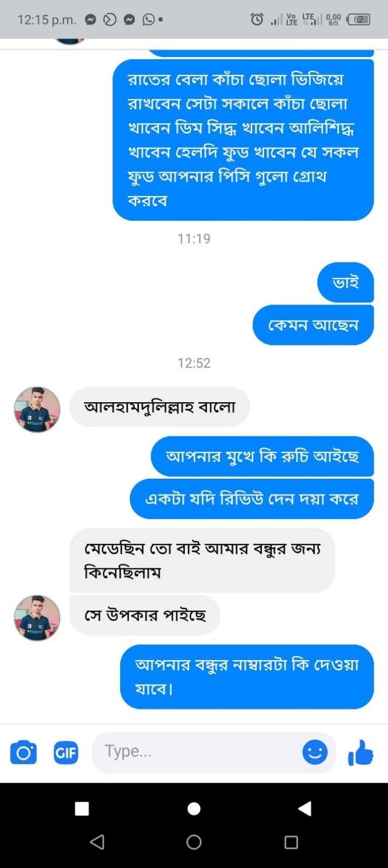Tap the alarm clock status icon
This screenshot has height=868, width=388.
257,20
